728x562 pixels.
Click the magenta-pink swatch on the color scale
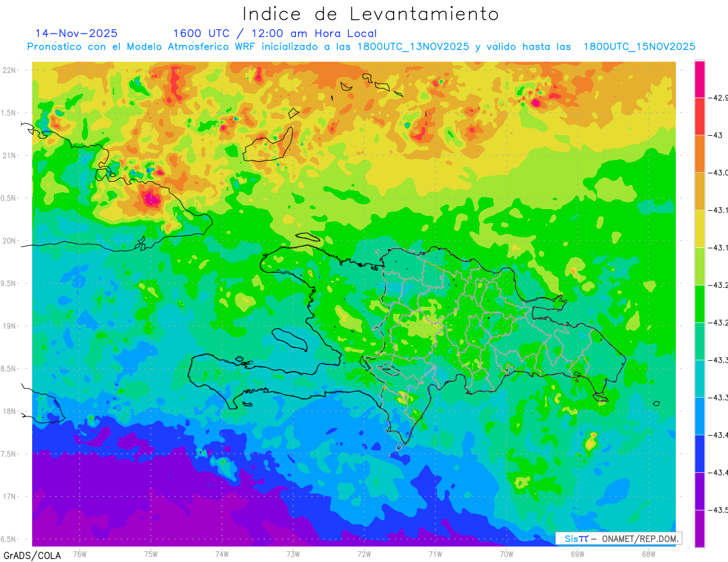(x=699, y=79)
